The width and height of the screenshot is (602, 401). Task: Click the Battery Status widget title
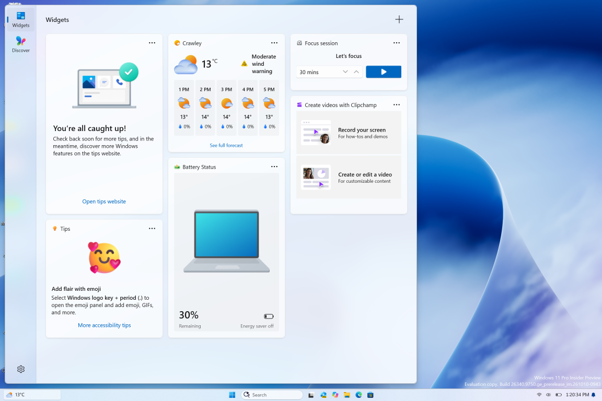tap(199, 167)
